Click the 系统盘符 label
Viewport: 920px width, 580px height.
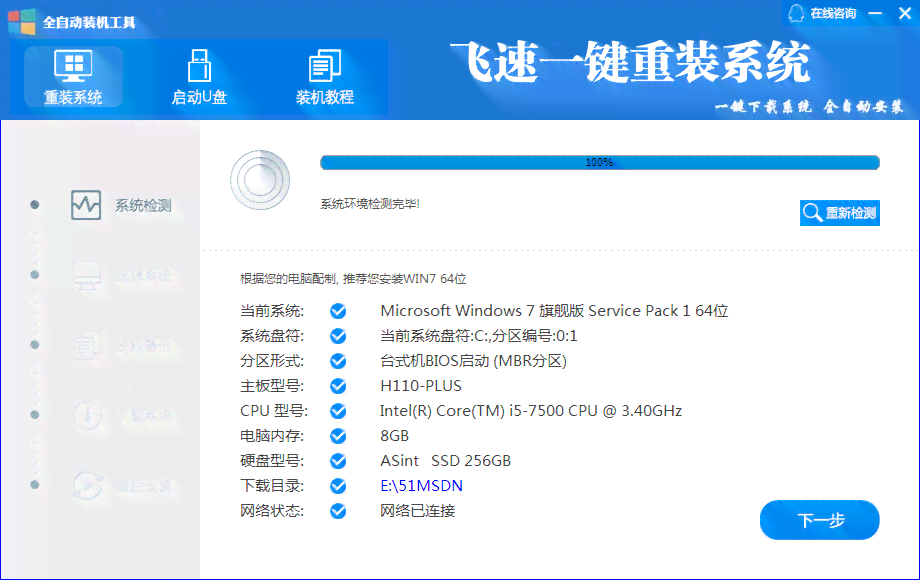272,336
